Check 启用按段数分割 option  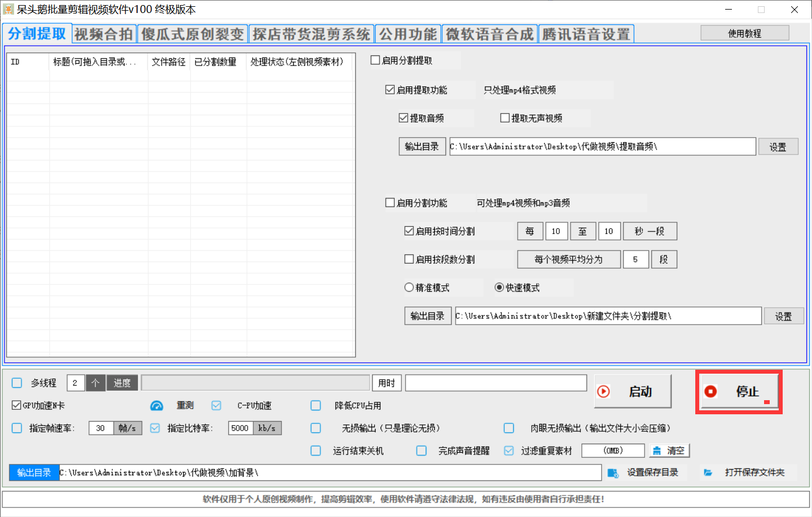click(x=409, y=258)
